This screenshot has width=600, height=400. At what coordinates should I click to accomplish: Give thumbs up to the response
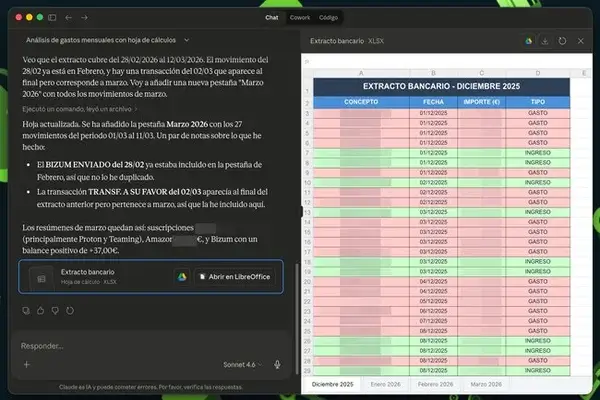click(41, 310)
